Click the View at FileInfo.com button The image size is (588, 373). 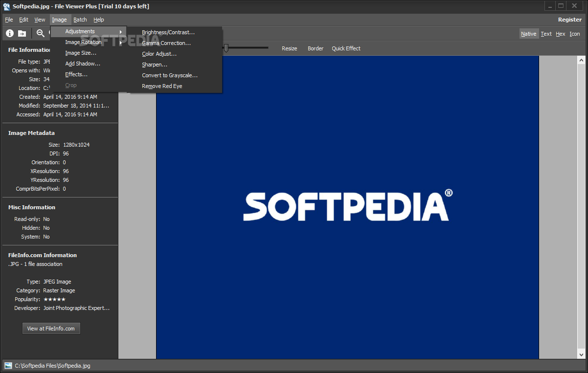coord(51,329)
